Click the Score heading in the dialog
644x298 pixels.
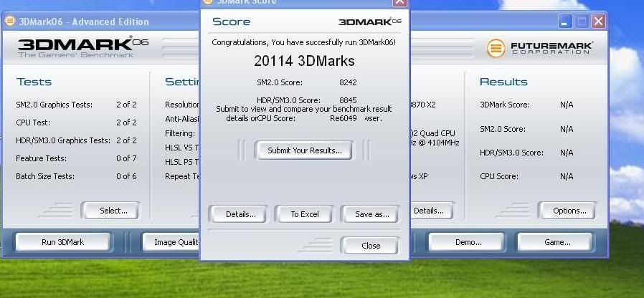tap(231, 21)
